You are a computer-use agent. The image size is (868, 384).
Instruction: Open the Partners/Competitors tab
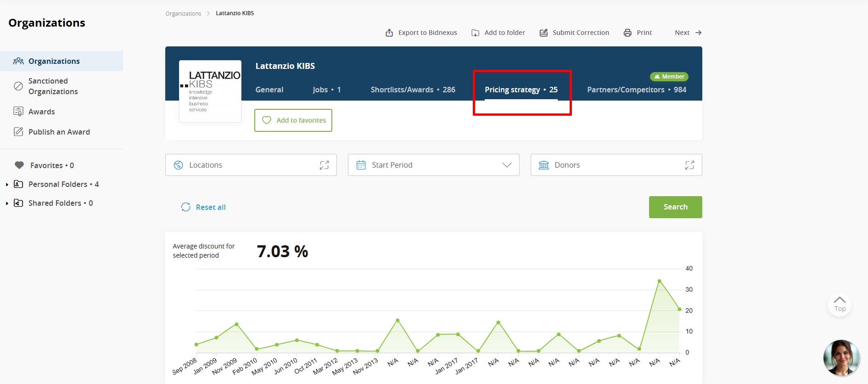coord(636,90)
